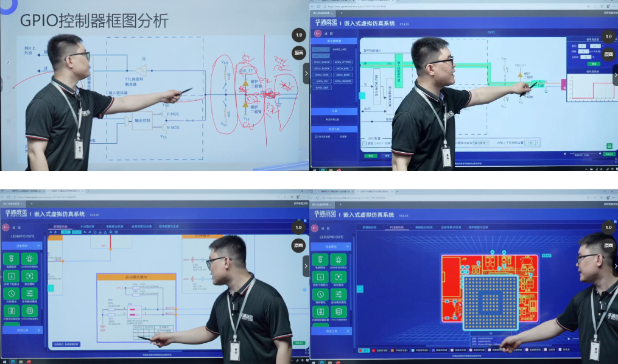Viewport: 618px width, 364px height.
Task: Click the GPIOx_MODER register button in top-right frame
Action: tap(321, 62)
